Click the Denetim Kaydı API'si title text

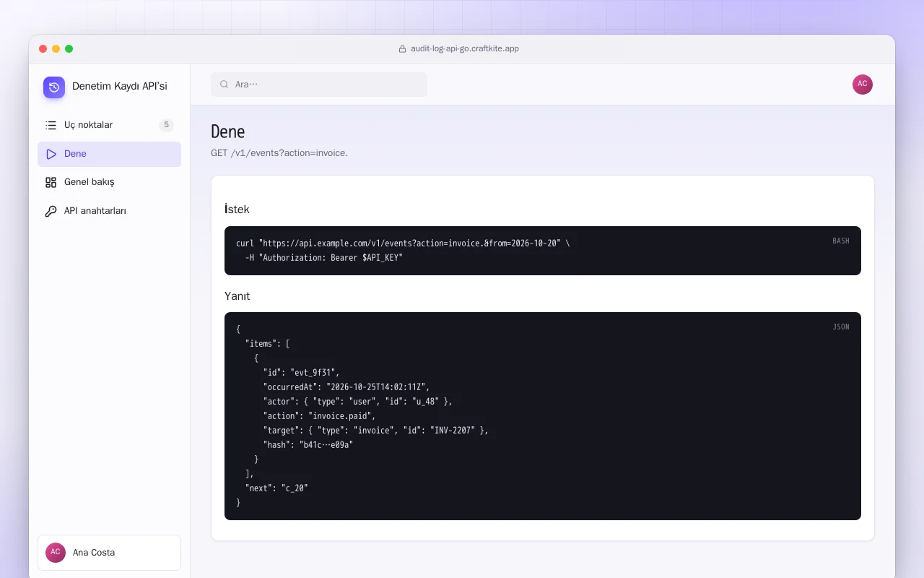(120, 87)
